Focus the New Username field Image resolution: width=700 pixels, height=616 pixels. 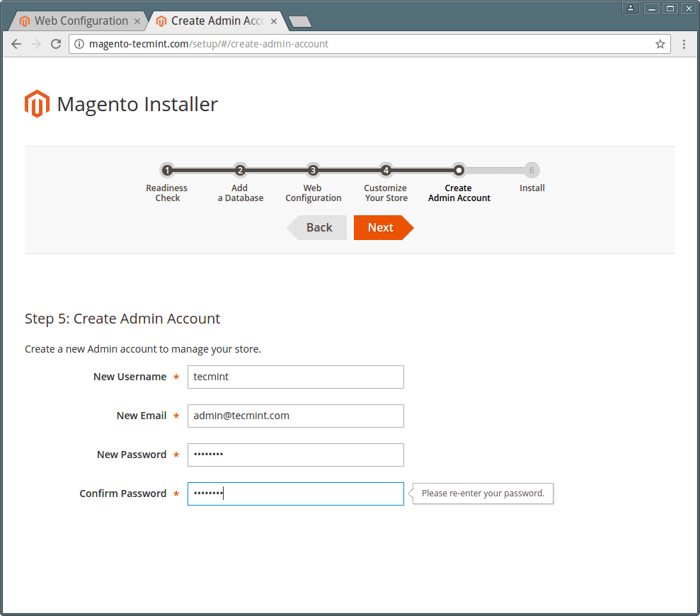coord(296,377)
